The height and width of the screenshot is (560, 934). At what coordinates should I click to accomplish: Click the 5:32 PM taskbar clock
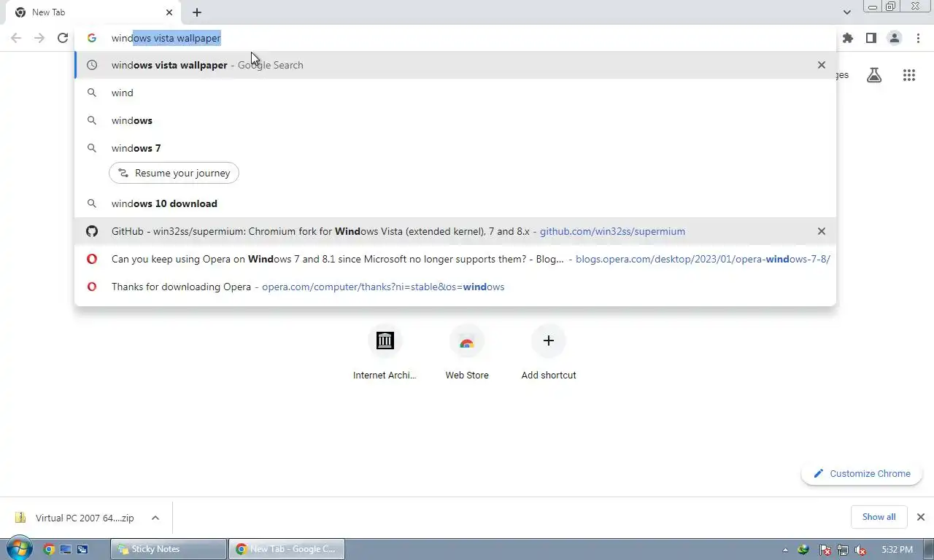(x=897, y=549)
